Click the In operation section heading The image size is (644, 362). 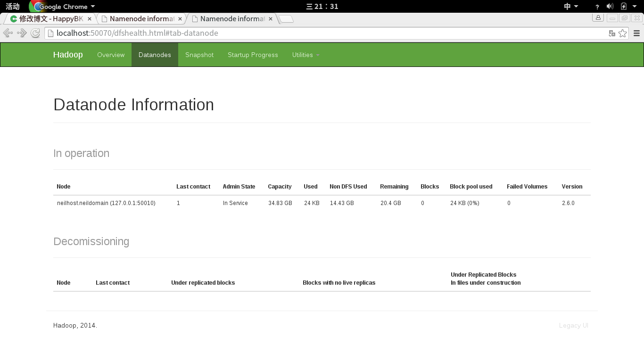tap(82, 153)
